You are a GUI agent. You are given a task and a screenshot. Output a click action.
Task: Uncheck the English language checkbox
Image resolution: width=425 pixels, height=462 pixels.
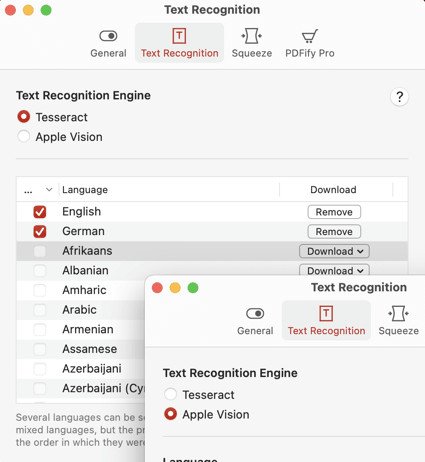coord(40,212)
